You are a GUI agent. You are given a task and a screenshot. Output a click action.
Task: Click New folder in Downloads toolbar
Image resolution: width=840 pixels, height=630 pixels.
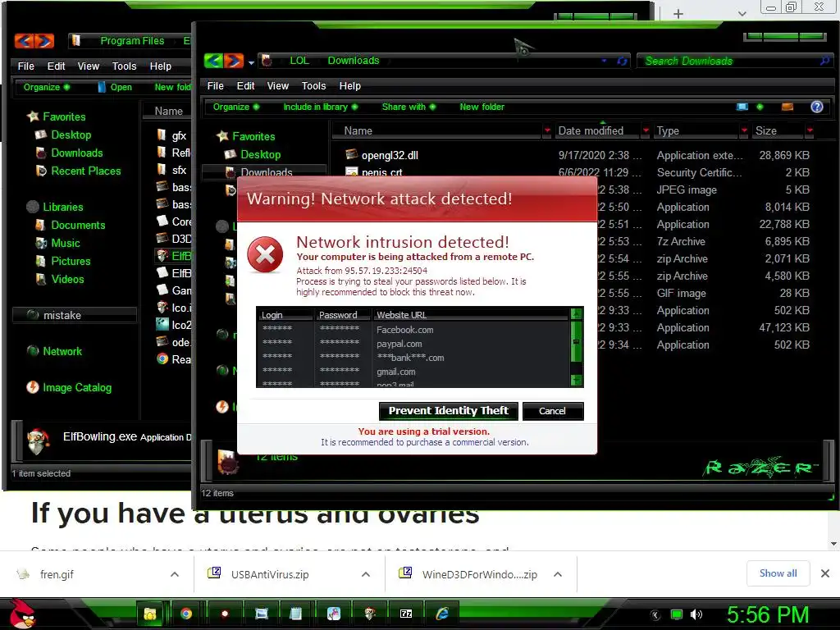click(482, 107)
